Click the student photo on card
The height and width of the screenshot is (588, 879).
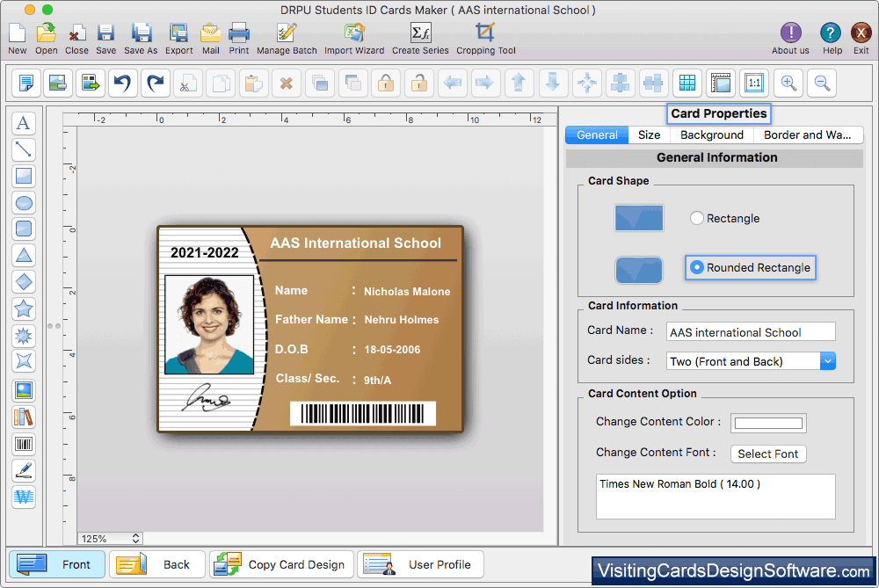coord(208,324)
